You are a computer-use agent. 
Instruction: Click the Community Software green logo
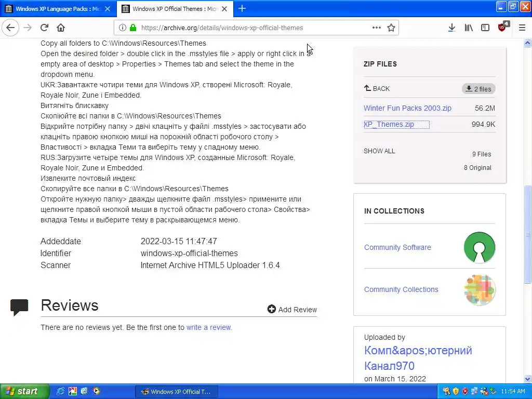(x=480, y=247)
